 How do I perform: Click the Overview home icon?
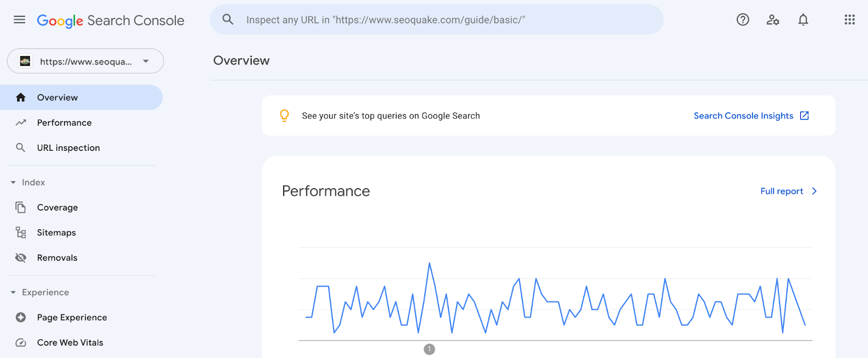coord(20,97)
